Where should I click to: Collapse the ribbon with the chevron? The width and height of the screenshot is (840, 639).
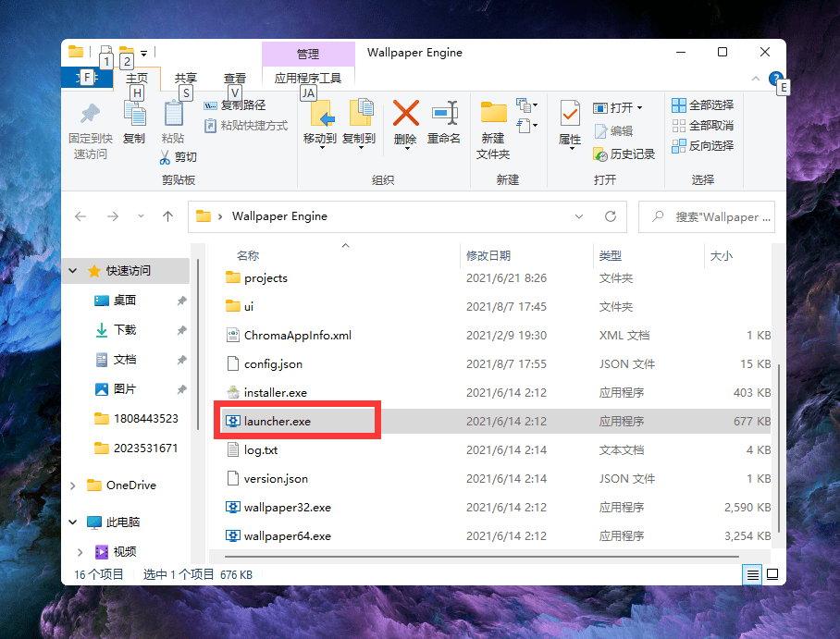click(756, 79)
